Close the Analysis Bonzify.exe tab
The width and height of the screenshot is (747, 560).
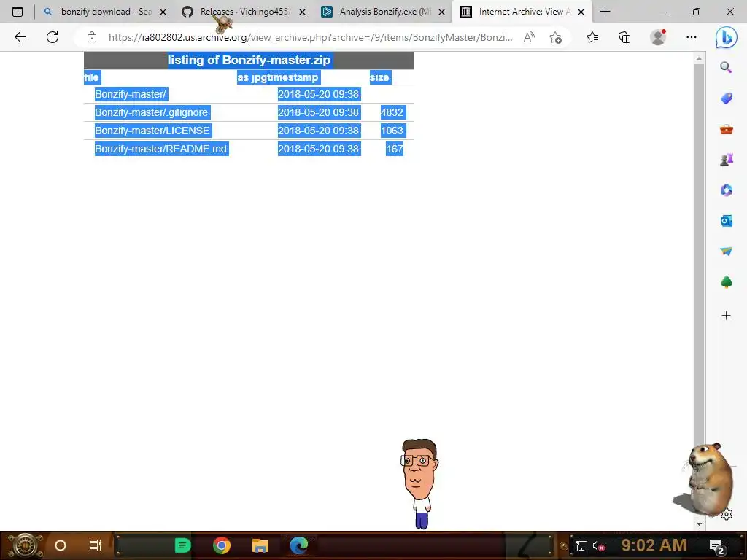(441, 12)
